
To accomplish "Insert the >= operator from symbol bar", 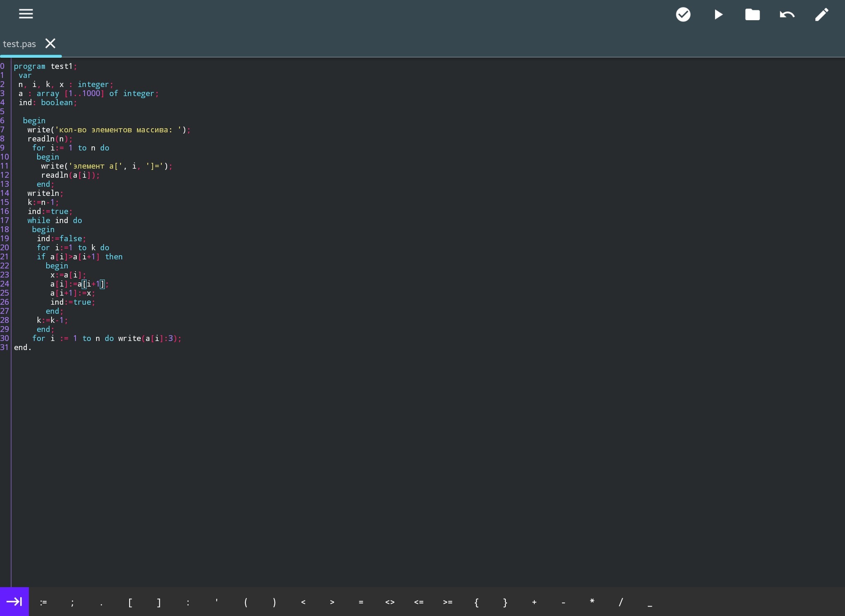I will click(x=448, y=602).
